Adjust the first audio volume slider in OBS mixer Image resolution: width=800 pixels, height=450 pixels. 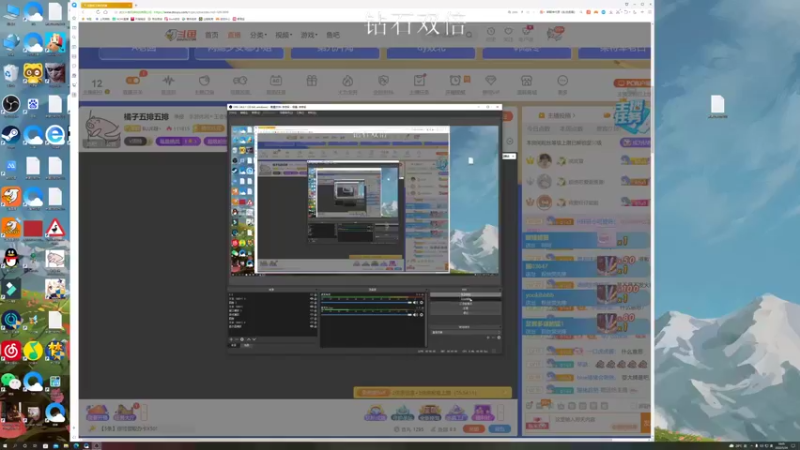click(x=365, y=303)
